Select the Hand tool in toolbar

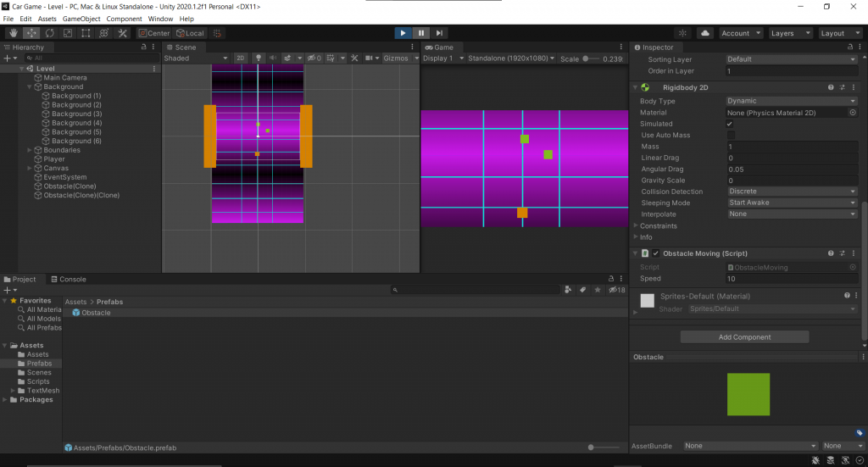pos(12,33)
